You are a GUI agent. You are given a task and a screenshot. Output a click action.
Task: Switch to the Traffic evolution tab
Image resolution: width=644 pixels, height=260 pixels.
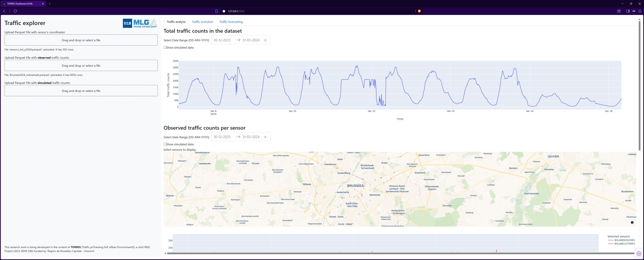coord(203,22)
